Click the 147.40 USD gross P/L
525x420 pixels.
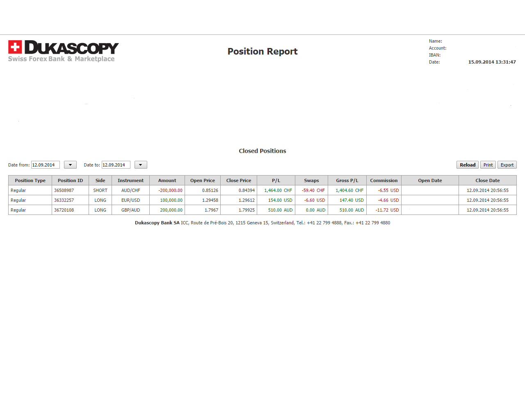click(352, 200)
